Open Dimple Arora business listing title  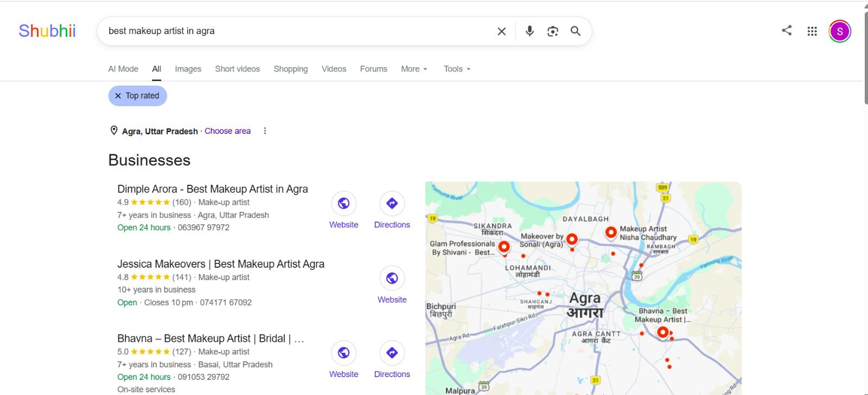[x=213, y=189]
